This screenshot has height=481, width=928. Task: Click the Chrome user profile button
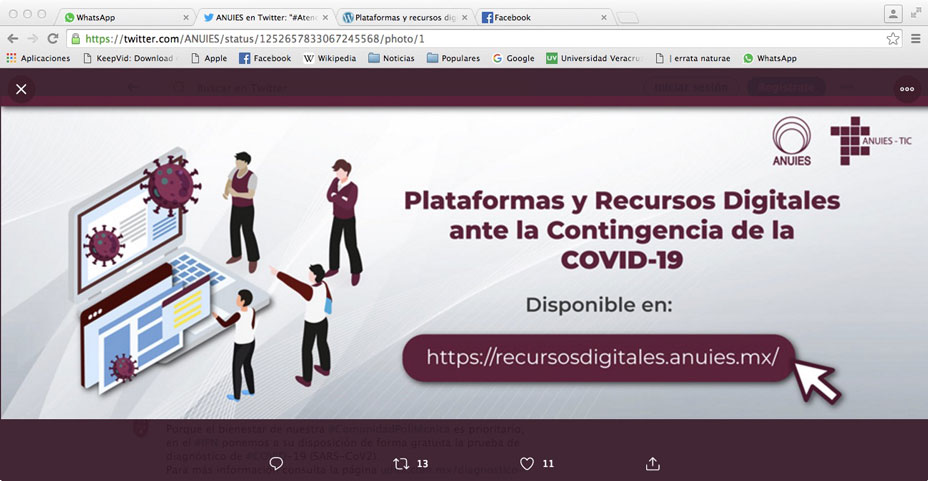click(892, 13)
